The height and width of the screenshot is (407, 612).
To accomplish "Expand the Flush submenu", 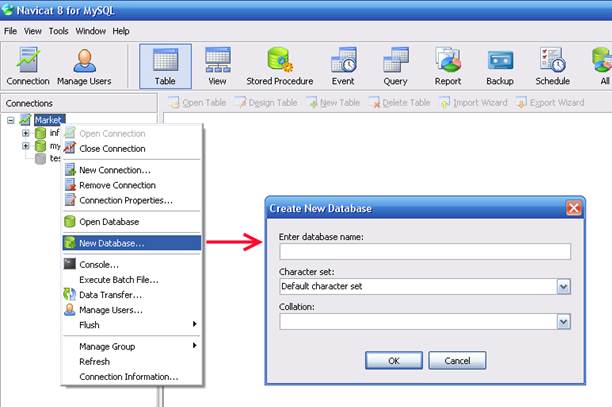I will click(x=132, y=325).
